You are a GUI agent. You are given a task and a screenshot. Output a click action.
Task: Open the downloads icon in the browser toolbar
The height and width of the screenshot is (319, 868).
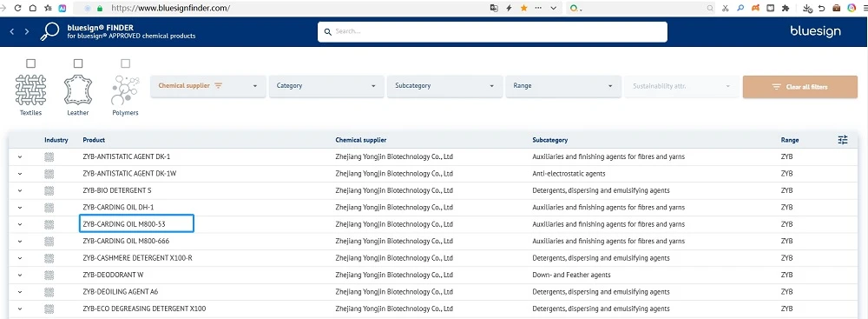(807, 9)
